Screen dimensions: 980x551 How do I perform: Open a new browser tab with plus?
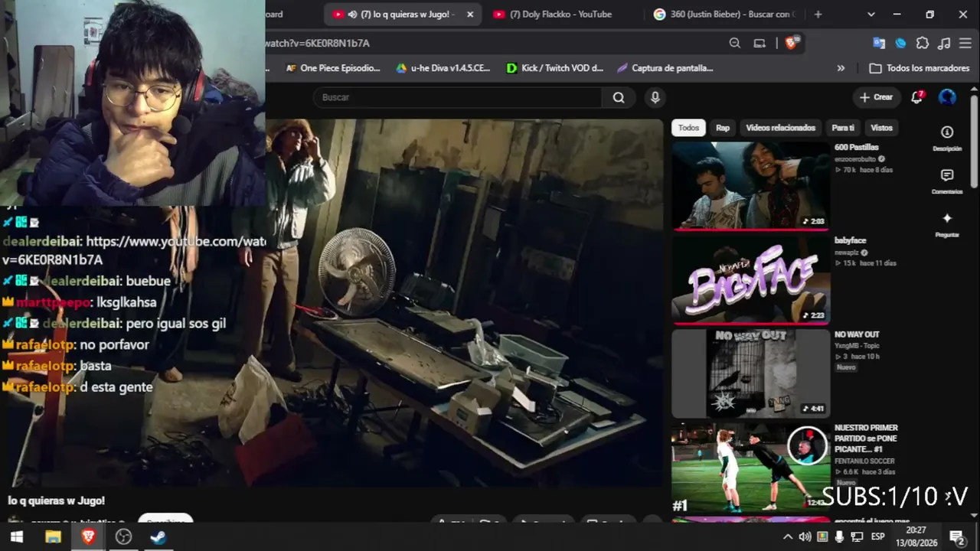click(818, 14)
